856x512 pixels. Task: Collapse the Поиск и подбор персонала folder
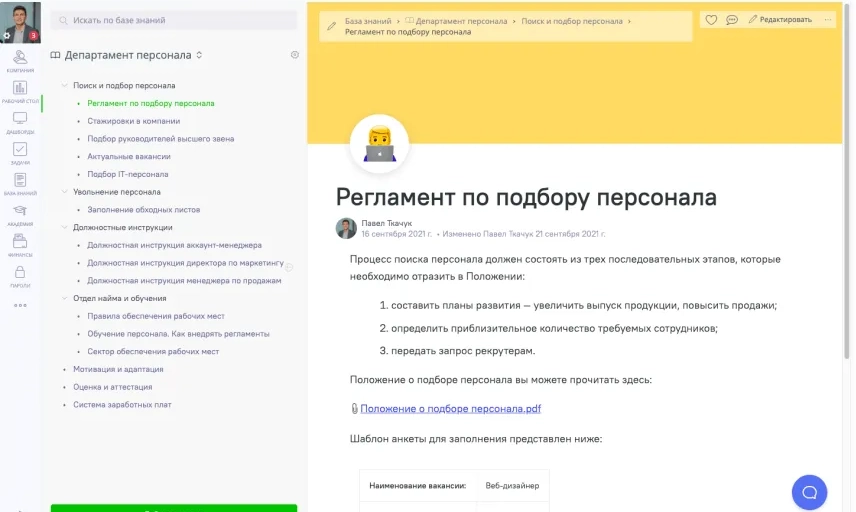65,86
